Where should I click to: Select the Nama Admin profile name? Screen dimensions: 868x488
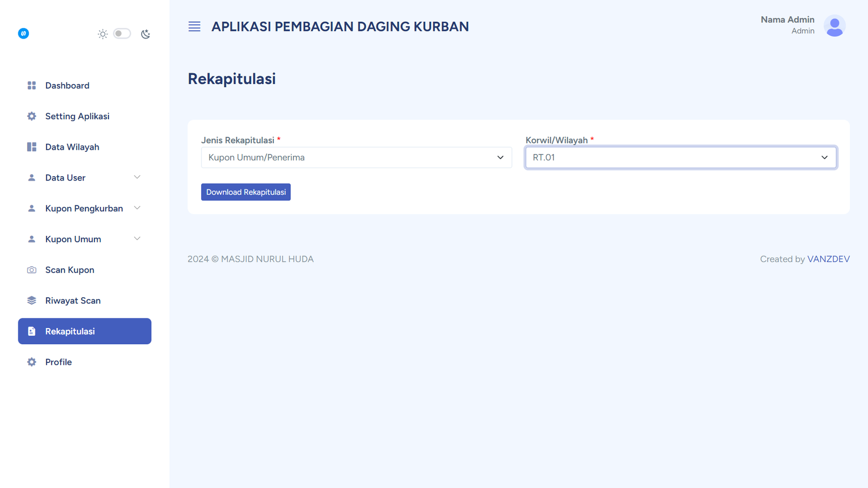point(787,20)
